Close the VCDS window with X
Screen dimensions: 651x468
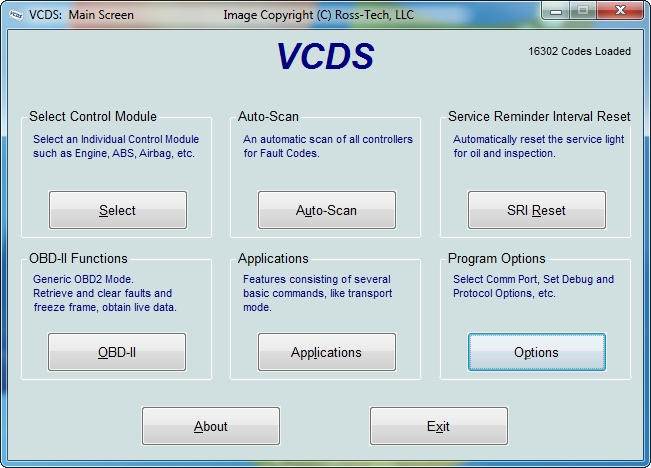[620, 11]
